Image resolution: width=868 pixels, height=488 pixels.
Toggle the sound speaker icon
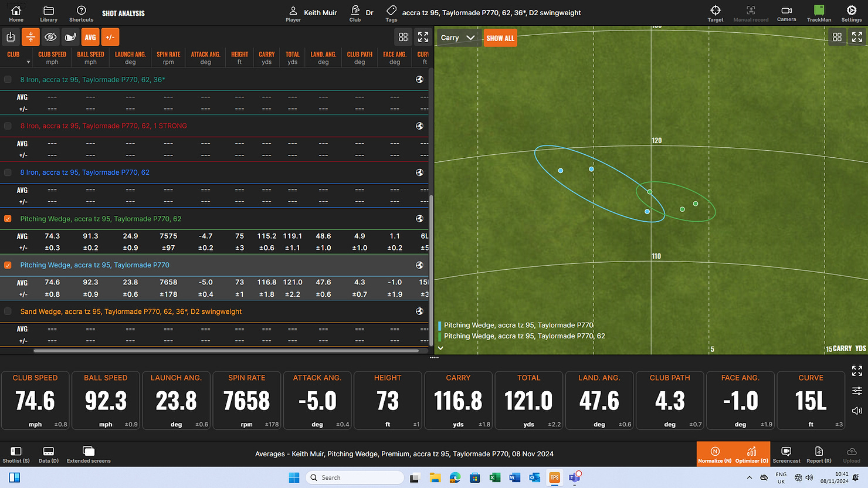tap(857, 411)
